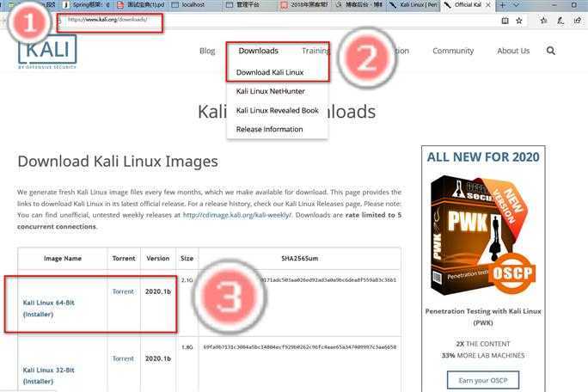The image size is (588, 392).
Task: Click the Torrent column header
Action: 124,259
